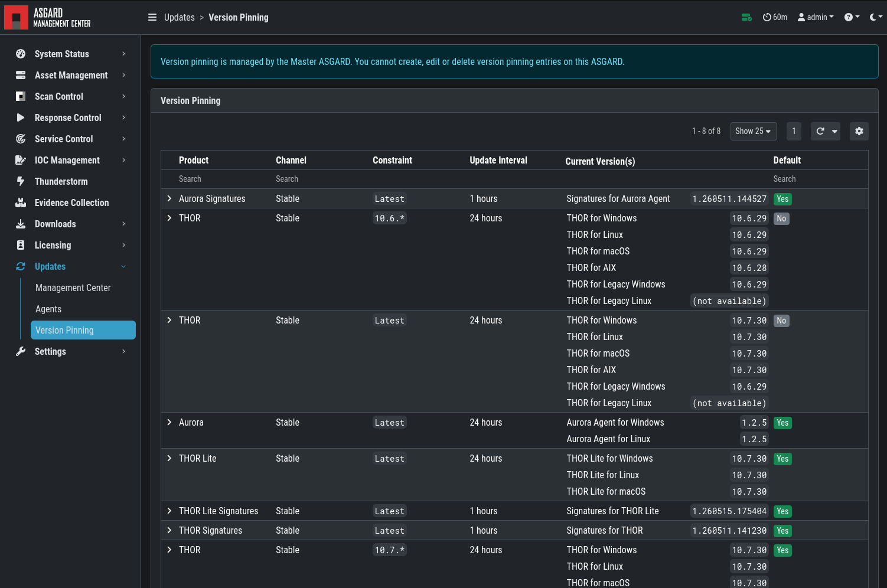Click the Channel search field
Viewport: 887px width, 588px height.
319,179
